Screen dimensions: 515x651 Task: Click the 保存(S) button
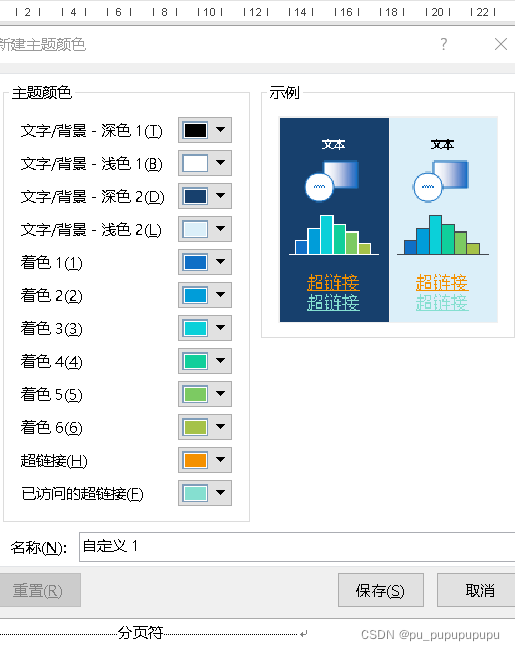pyautogui.click(x=381, y=590)
